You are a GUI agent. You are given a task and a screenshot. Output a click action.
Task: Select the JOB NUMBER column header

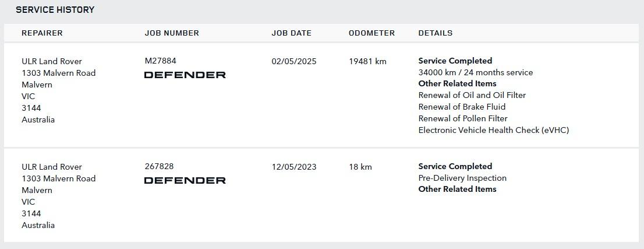172,33
